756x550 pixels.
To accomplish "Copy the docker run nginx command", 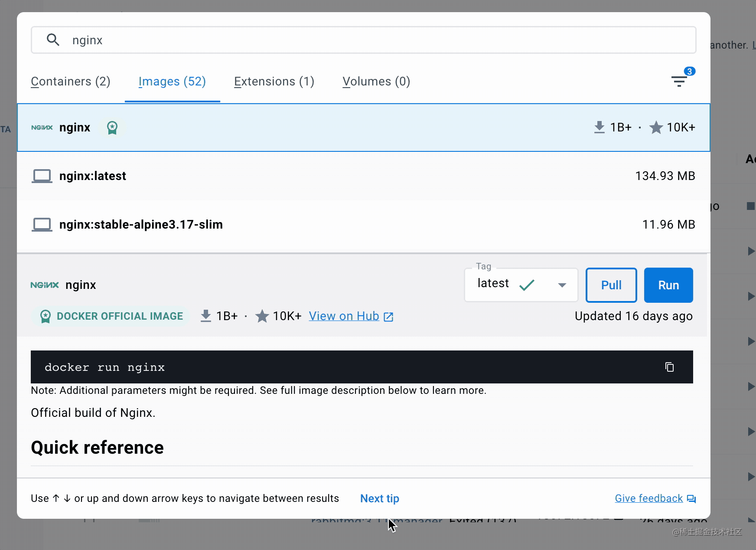I will click(x=669, y=367).
